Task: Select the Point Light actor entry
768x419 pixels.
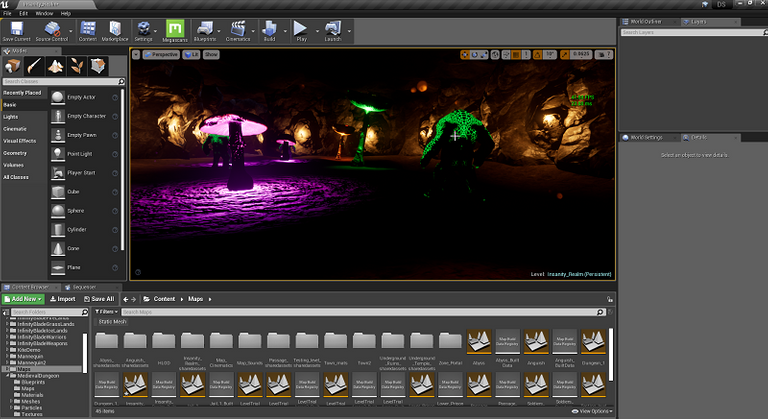Action: point(80,154)
